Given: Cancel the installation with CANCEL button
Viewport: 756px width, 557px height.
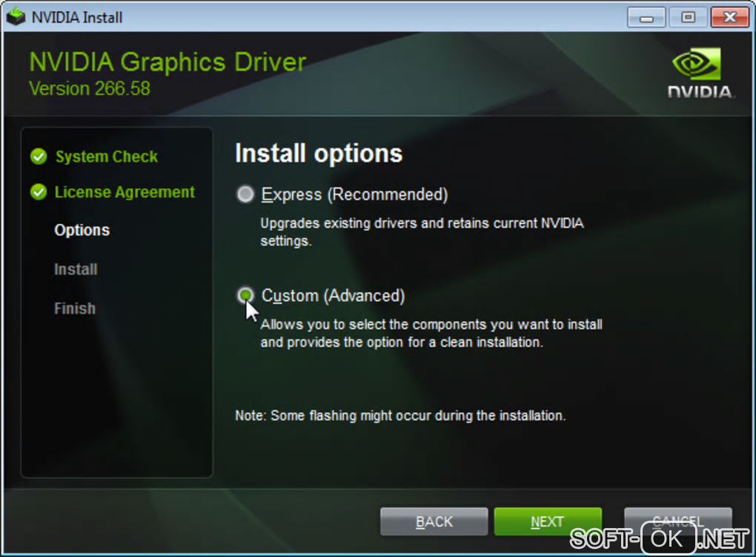Looking at the screenshot, I should point(678,521).
